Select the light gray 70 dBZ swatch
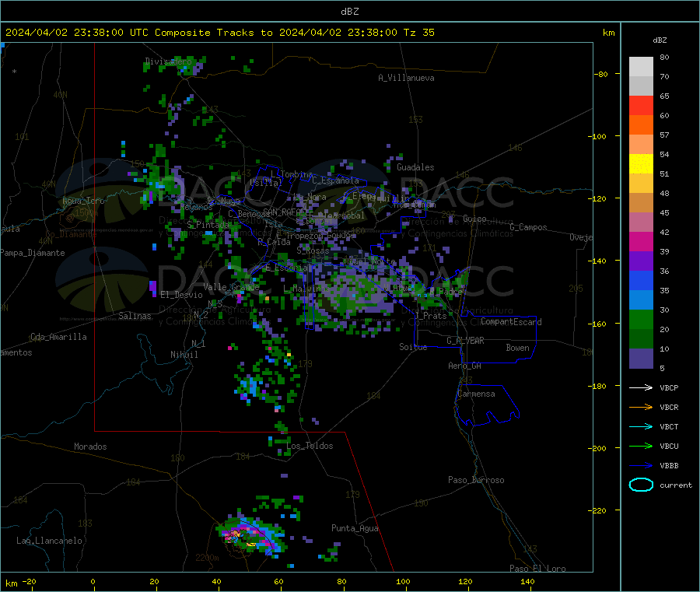The image size is (700, 592). click(x=641, y=67)
